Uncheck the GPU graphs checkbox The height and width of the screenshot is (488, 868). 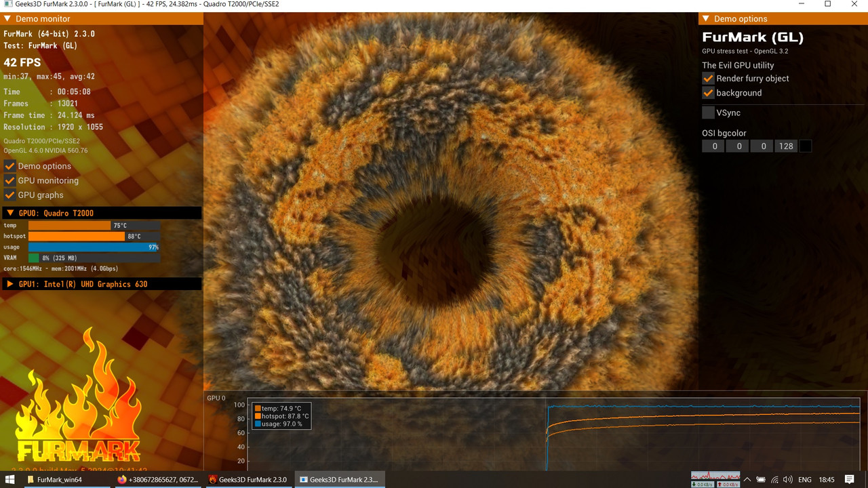[9, 195]
